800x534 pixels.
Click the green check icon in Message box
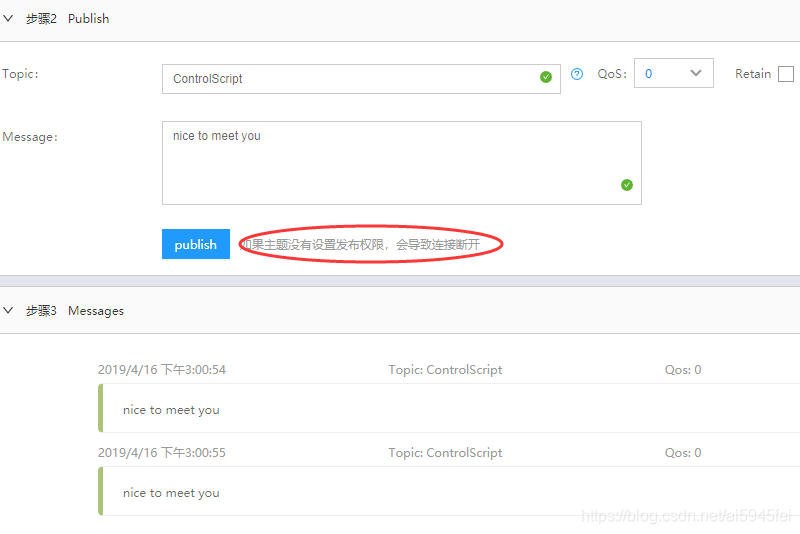(x=627, y=185)
